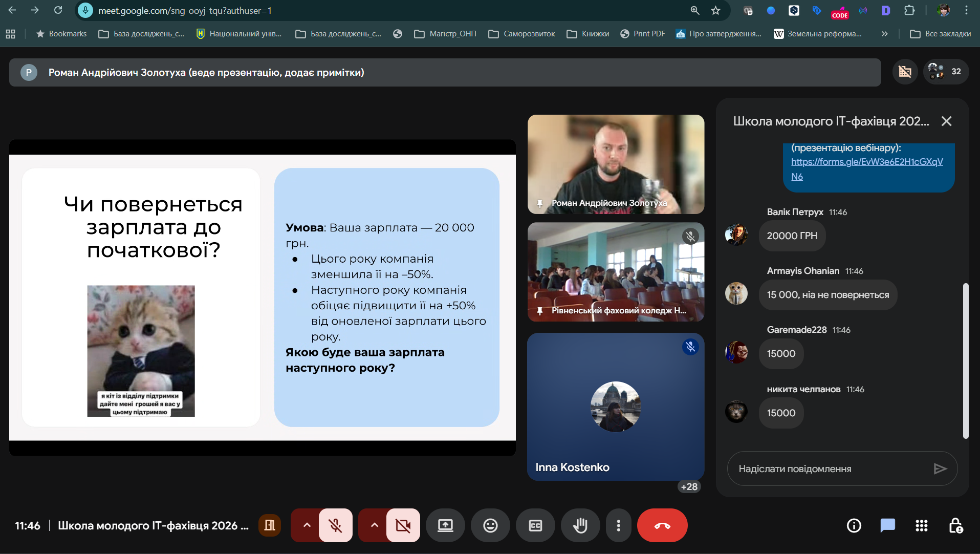Select Inna Kostenko participant tile
This screenshot has width=980, height=554.
(616, 407)
